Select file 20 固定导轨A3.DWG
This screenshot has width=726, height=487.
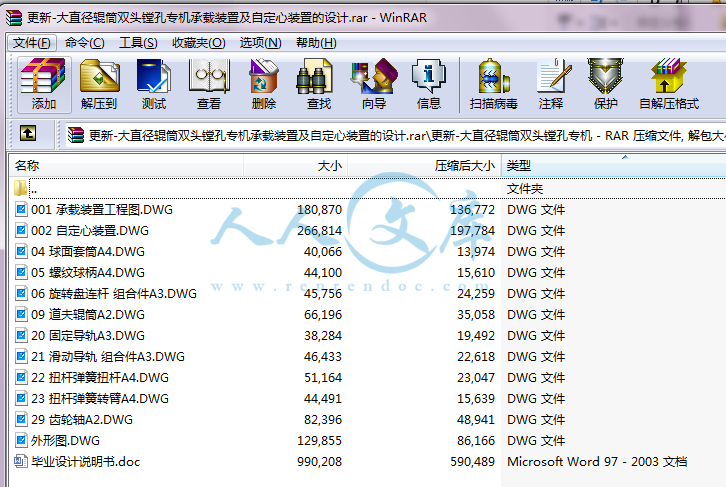[x=88, y=336]
